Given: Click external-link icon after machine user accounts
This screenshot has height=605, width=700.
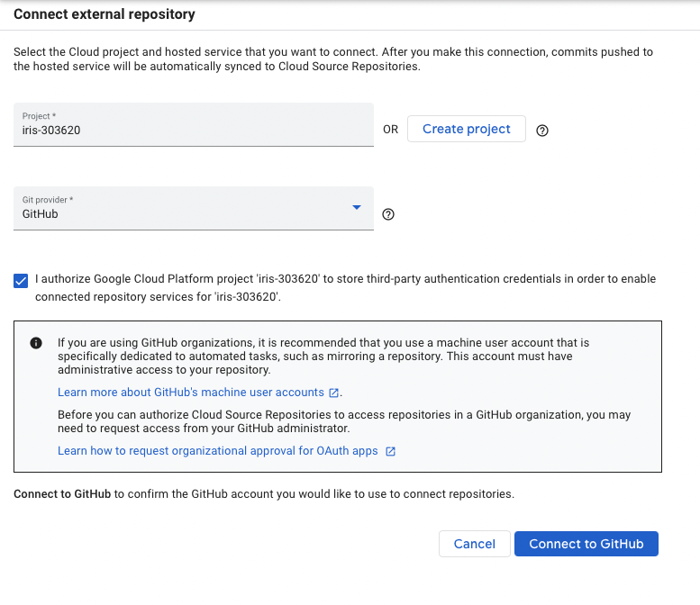Looking at the screenshot, I should 333,393.
